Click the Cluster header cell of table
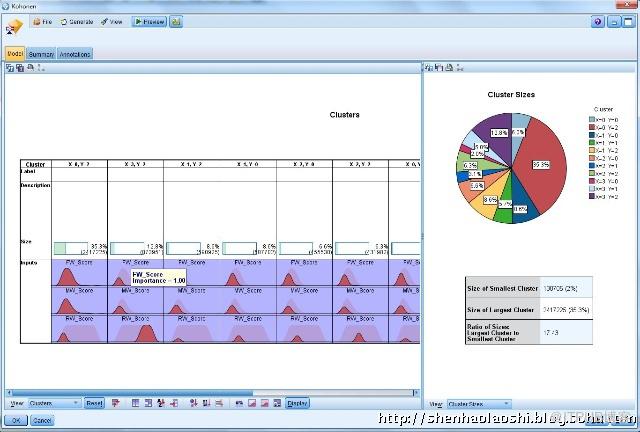This screenshot has width=640, height=432. coord(36,164)
